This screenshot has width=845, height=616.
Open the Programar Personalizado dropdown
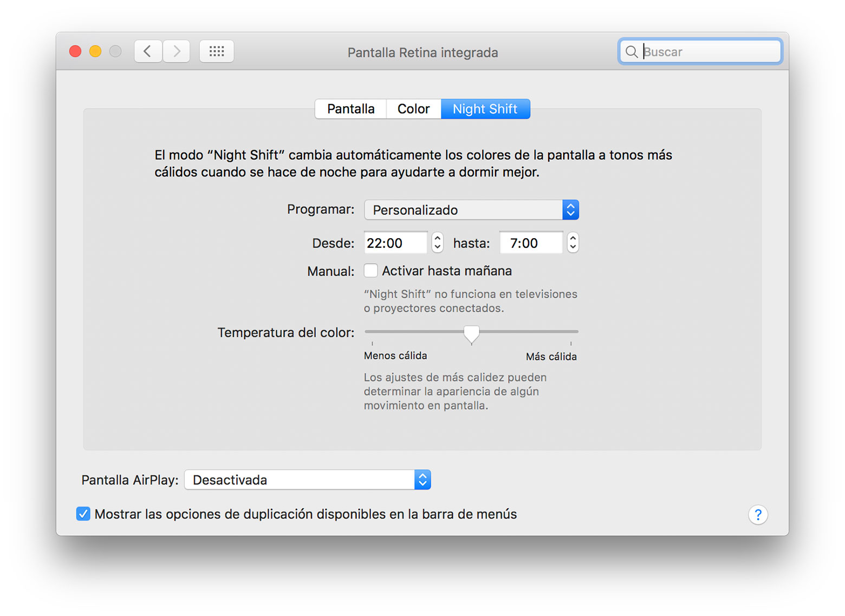(471, 210)
